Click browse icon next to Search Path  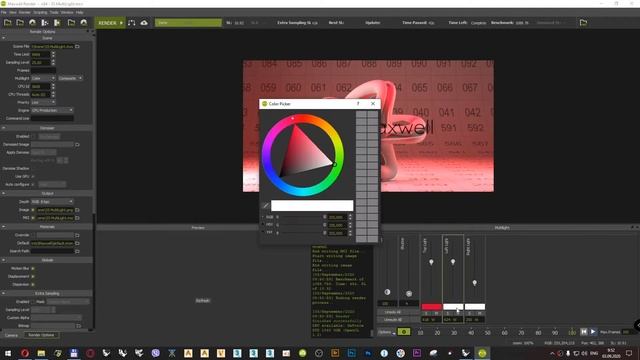pos(78,251)
